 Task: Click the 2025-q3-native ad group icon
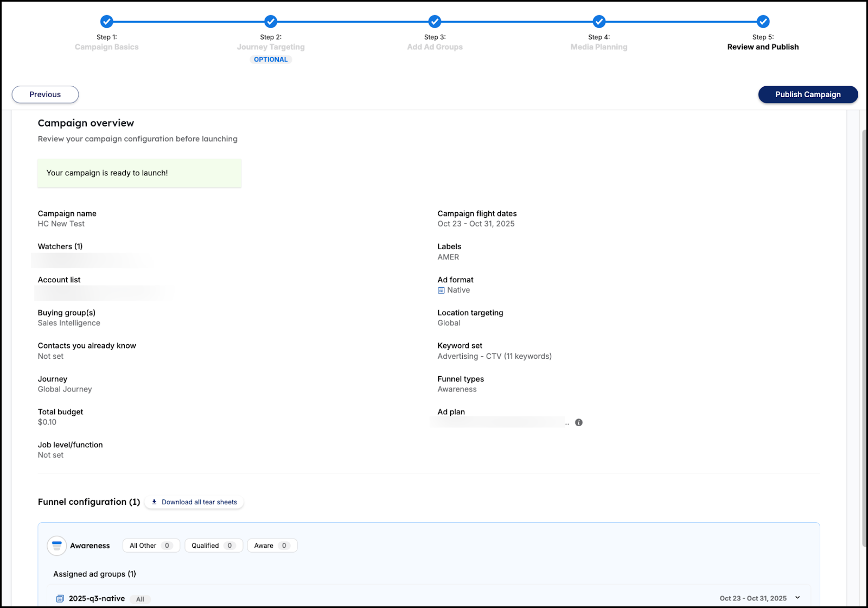tap(60, 599)
